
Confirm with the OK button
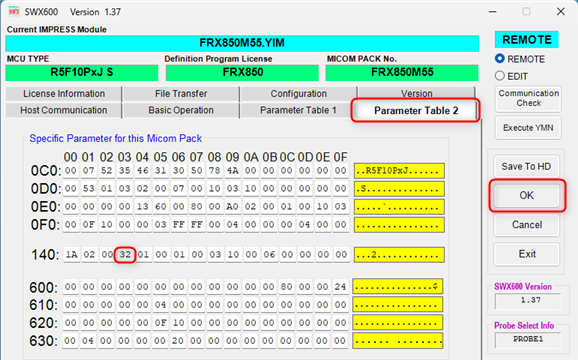[527, 195]
